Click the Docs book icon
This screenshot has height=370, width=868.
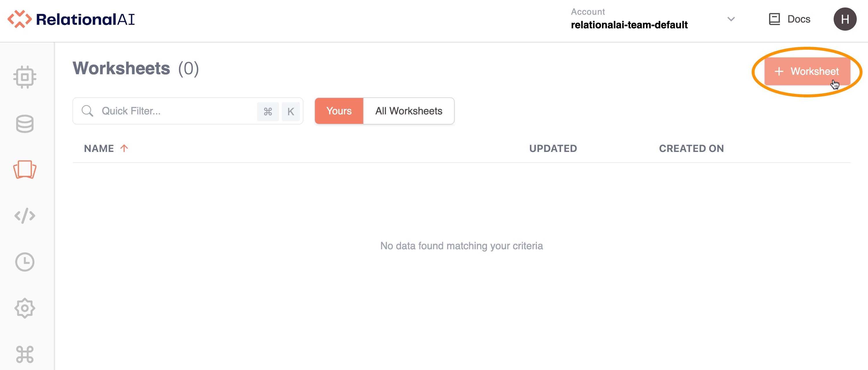click(x=774, y=19)
